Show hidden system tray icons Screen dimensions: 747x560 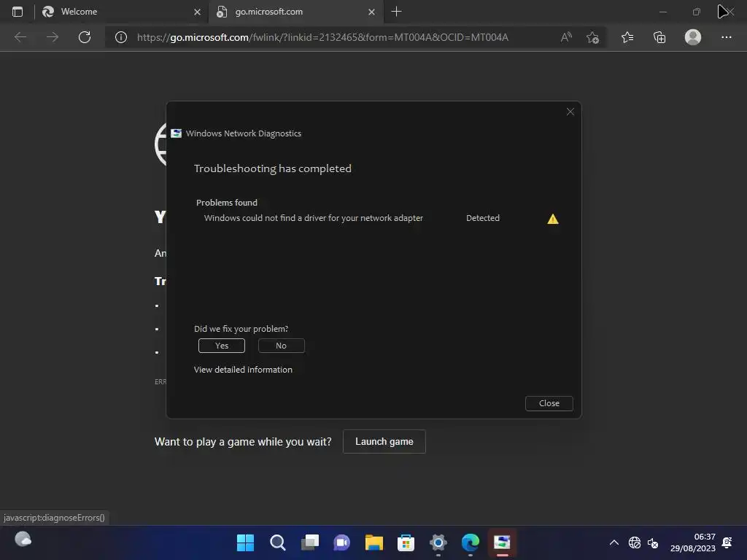click(614, 542)
